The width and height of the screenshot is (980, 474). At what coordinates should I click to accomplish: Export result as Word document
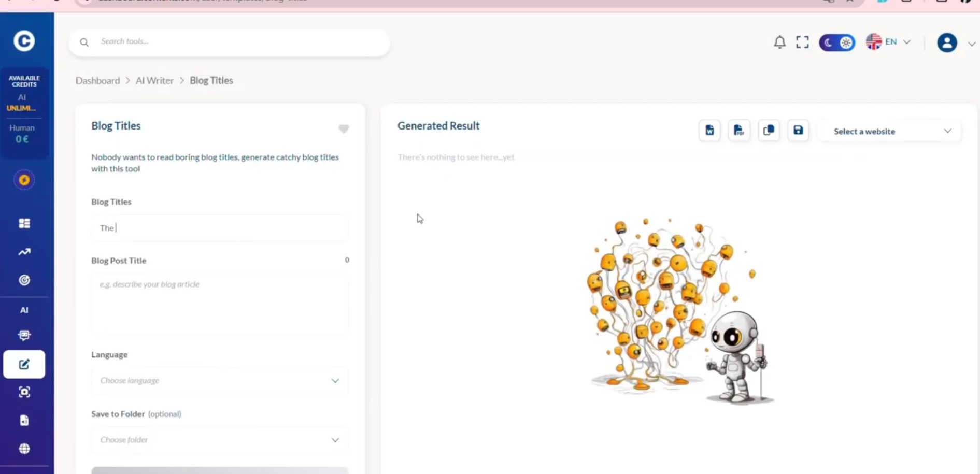(x=709, y=130)
